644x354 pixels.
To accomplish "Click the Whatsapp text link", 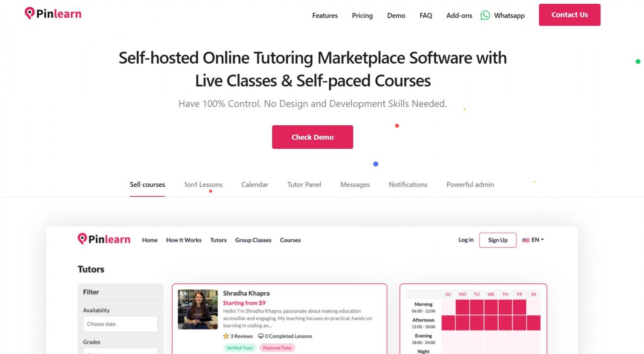I will (509, 16).
